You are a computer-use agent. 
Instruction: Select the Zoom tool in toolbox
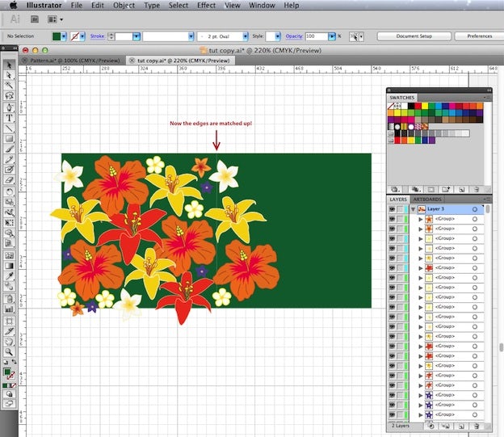[x=10, y=352]
